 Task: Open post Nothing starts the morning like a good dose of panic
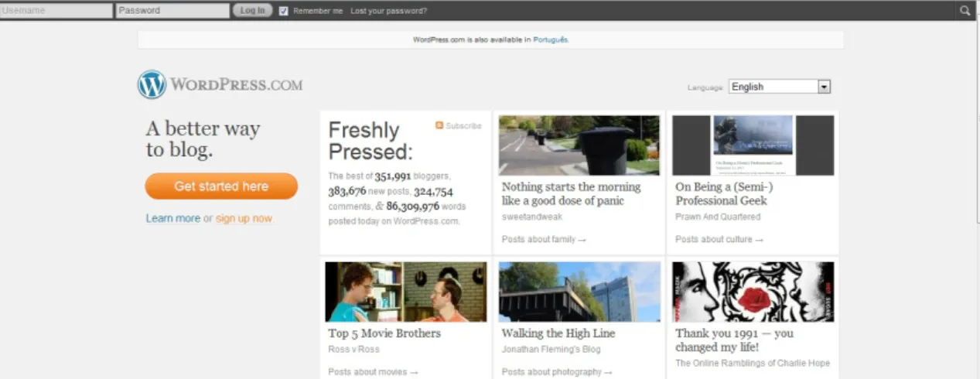572,193
